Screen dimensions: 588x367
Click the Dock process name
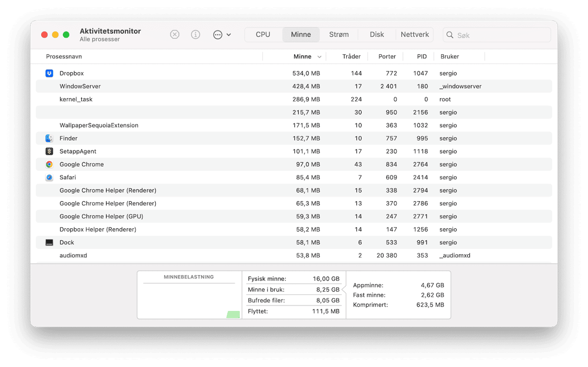pos(67,242)
